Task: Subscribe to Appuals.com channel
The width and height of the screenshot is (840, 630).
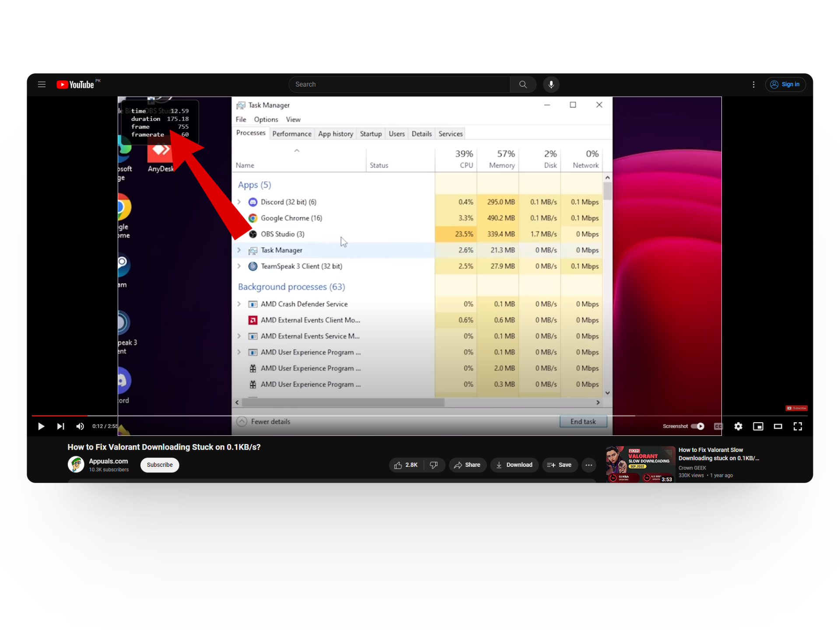Action: (160, 465)
